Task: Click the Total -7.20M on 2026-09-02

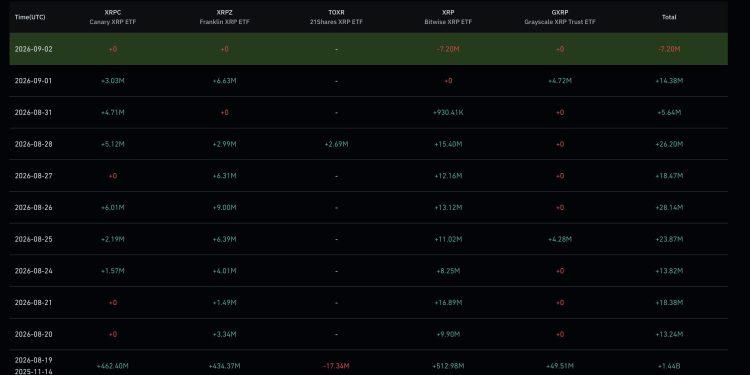Action: pyautogui.click(x=669, y=49)
